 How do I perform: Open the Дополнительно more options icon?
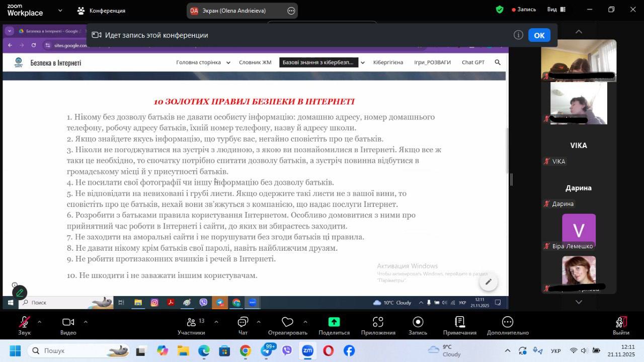pos(507,322)
